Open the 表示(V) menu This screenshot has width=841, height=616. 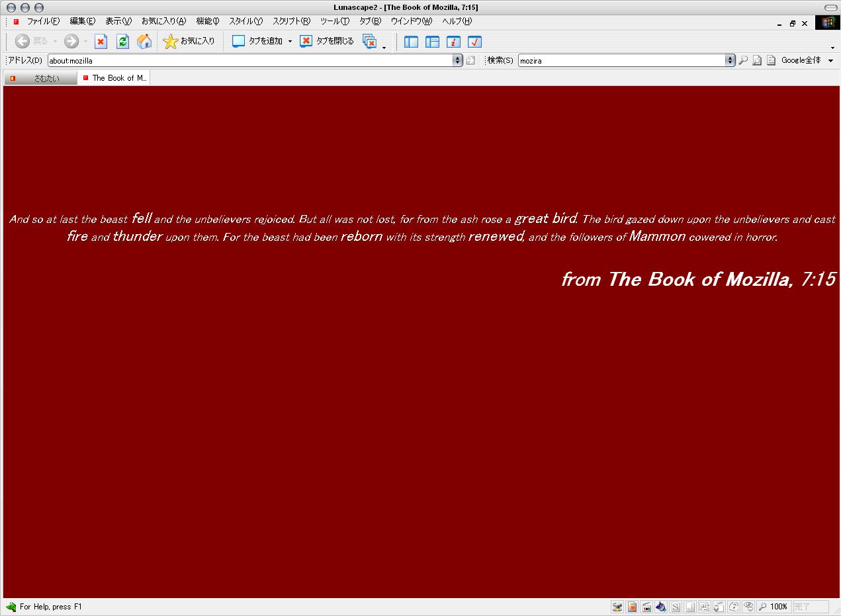pos(118,22)
